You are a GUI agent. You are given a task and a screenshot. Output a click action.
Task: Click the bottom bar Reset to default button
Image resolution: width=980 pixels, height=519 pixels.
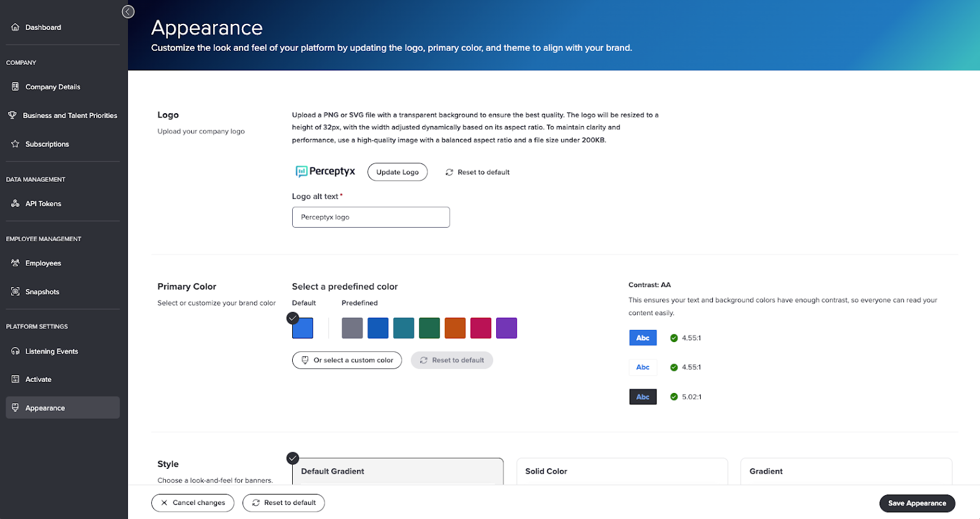284,503
